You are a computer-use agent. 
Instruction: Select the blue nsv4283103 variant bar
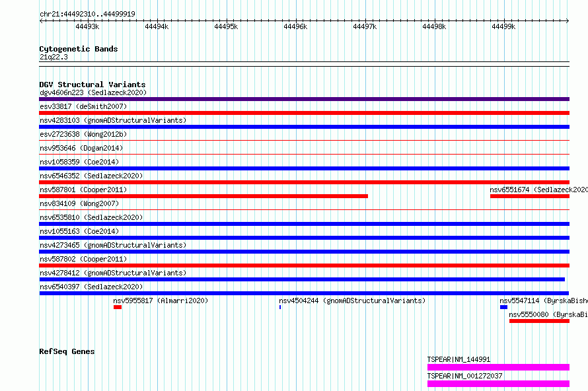[x=304, y=127]
